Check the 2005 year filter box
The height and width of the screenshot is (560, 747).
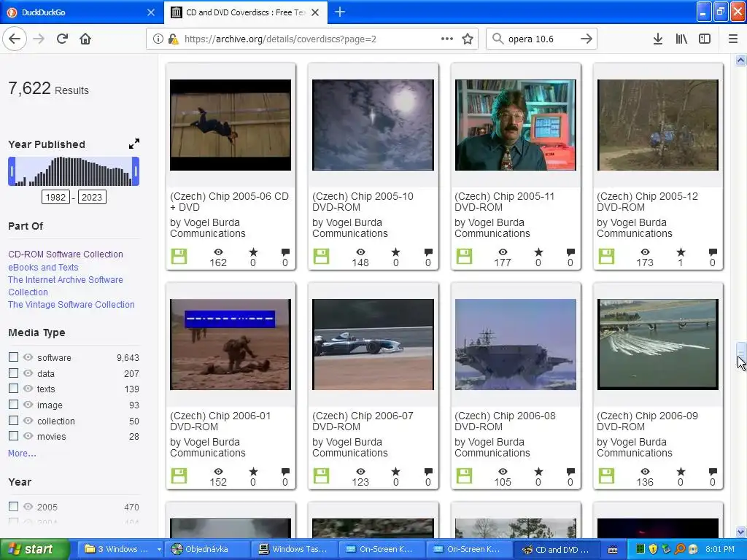coord(13,506)
